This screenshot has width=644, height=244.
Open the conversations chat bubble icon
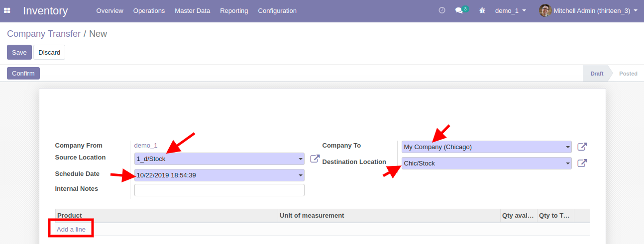(459, 10)
